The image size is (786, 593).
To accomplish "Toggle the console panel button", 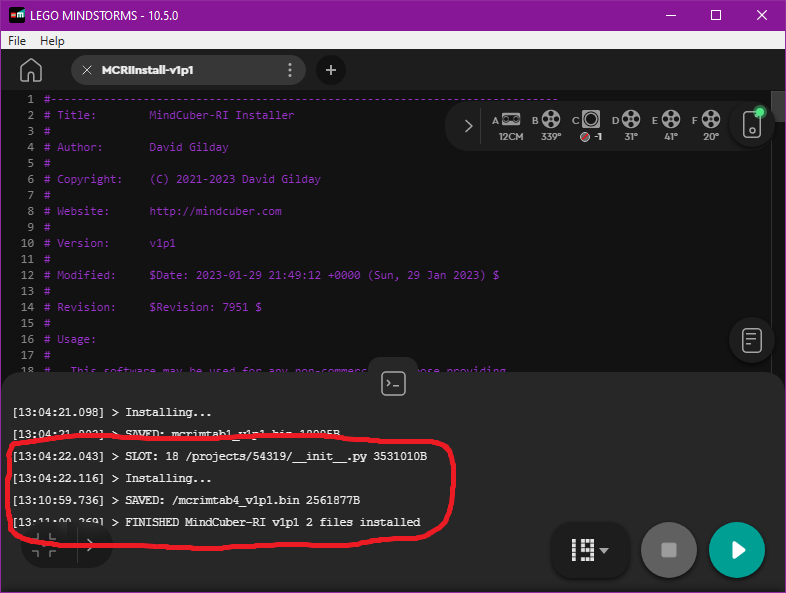I will [393, 382].
